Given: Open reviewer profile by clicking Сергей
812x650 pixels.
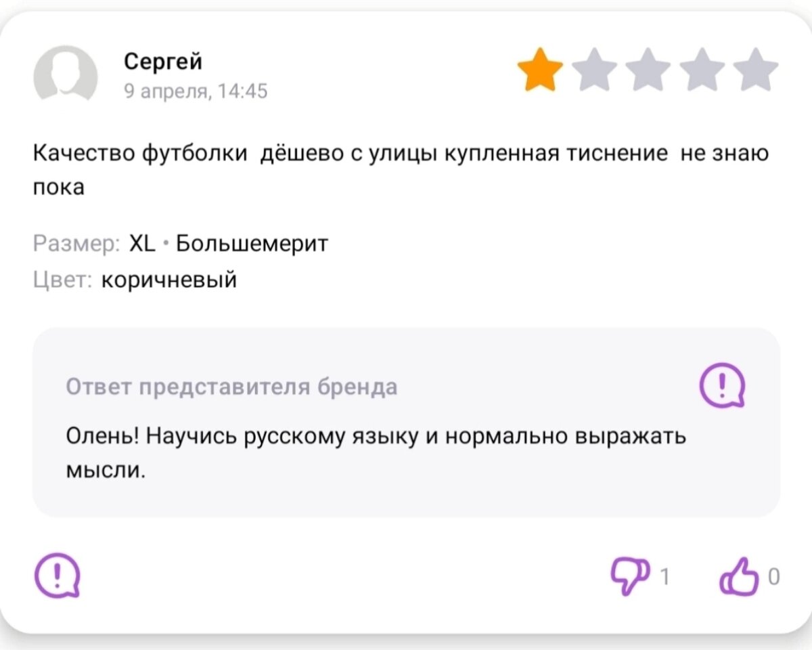Looking at the screenshot, I should tap(163, 61).
